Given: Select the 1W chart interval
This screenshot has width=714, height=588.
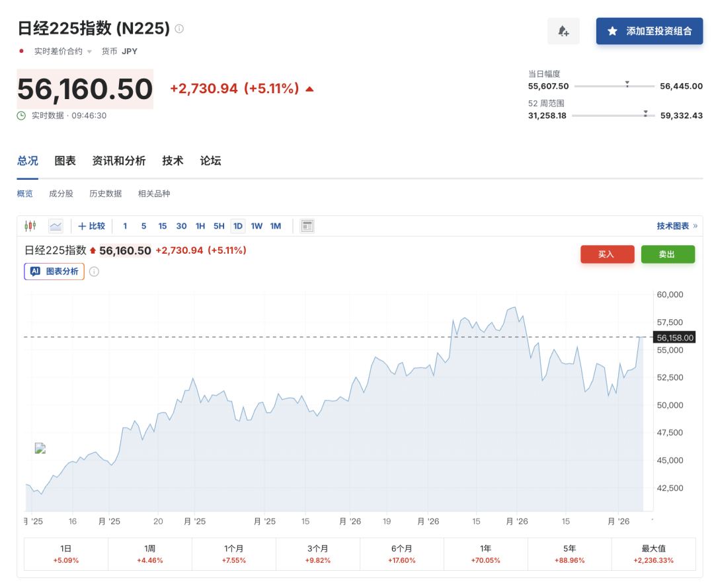Looking at the screenshot, I should click(x=257, y=226).
